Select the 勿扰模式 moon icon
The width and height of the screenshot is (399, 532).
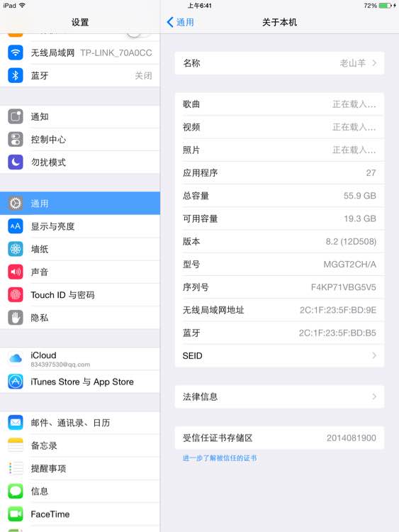pyautogui.click(x=16, y=162)
